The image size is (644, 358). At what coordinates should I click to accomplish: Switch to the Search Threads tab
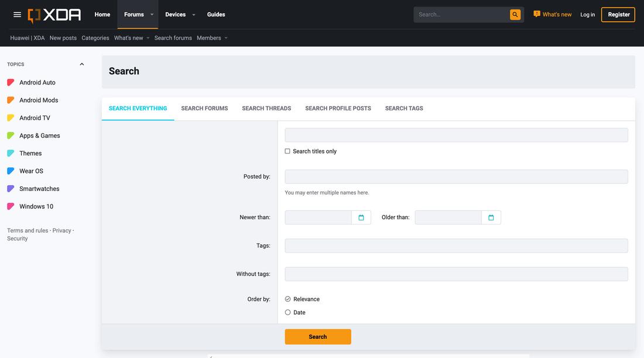(266, 108)
